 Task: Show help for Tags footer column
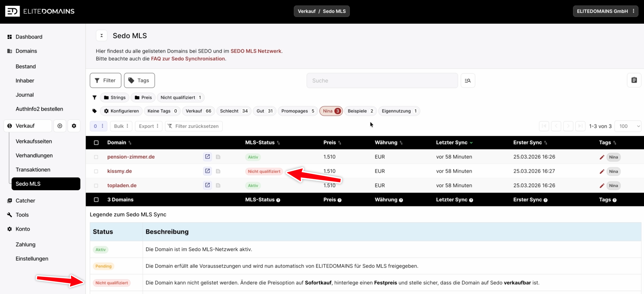(x=615, y=200)
